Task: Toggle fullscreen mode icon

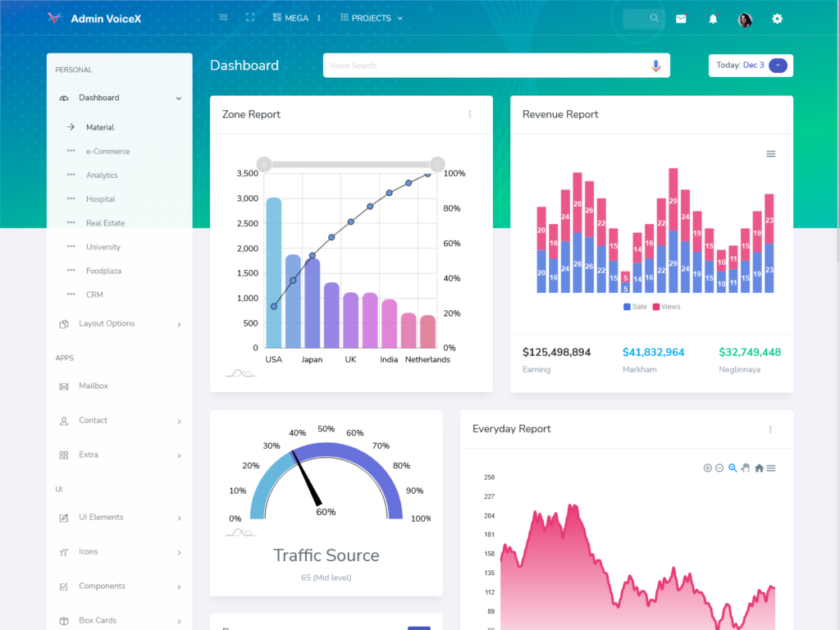Action: point(250,18)
